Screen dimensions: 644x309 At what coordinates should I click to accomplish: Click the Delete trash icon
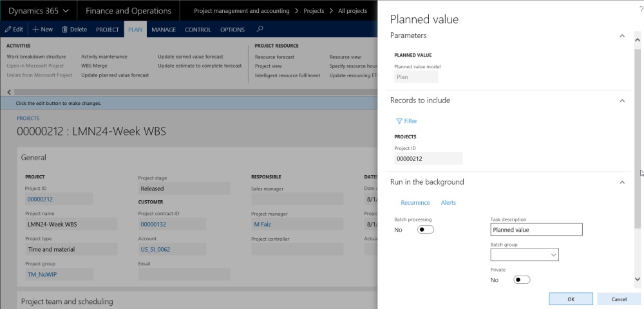[64, 30]
